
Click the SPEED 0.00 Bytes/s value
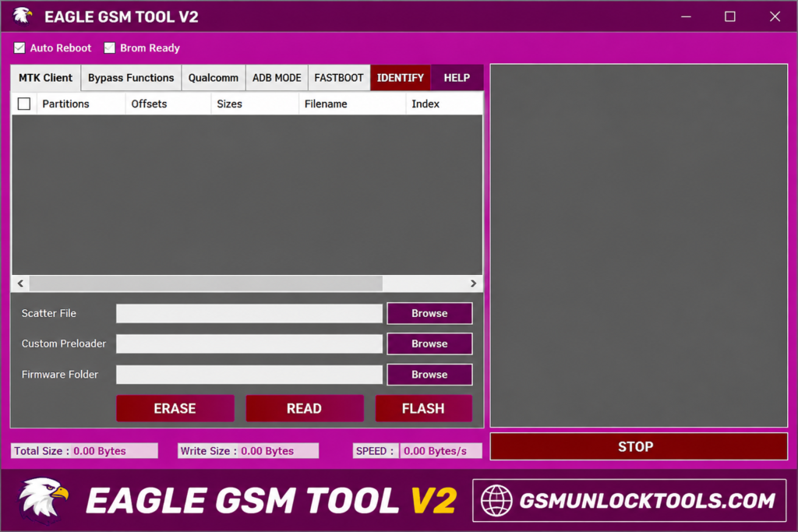pyautogui.click(x=441, y=451)
